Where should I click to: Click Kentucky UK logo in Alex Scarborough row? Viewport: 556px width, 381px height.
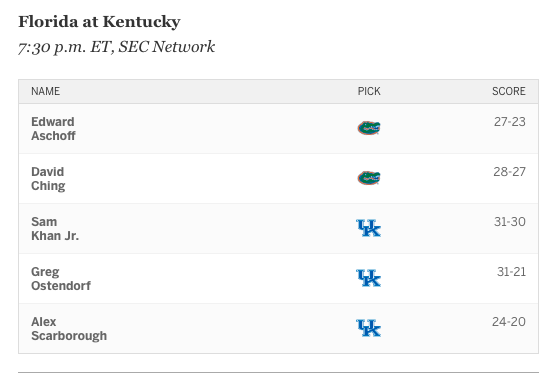click(369, 328)
